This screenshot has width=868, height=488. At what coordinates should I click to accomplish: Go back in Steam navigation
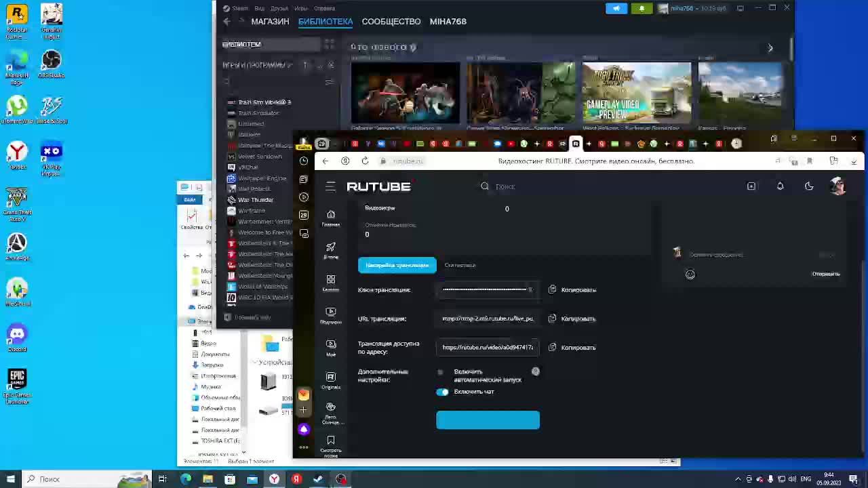(227, 22)
